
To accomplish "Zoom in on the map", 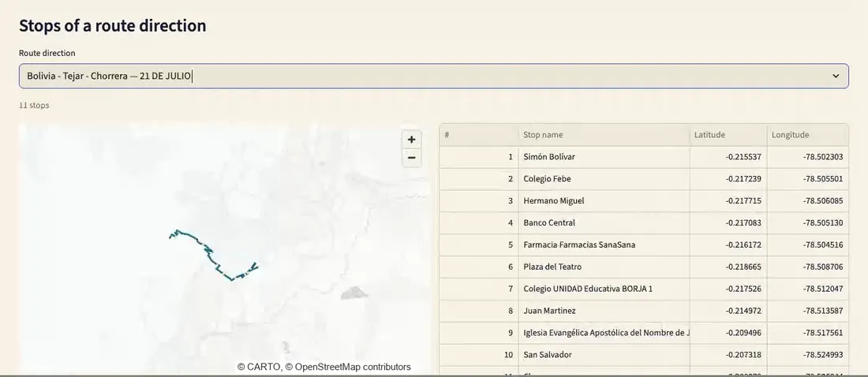I will click(x=411, y=140).
